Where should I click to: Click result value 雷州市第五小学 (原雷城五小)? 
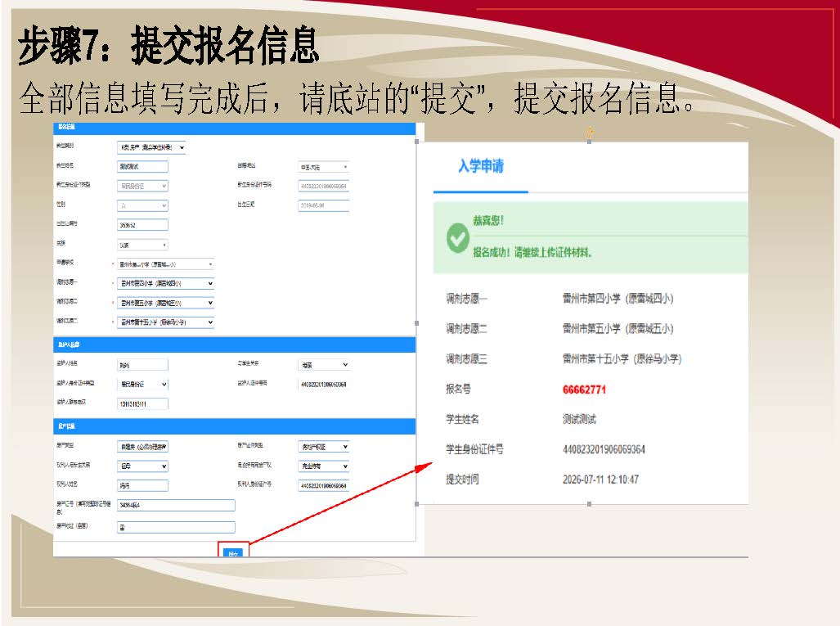618,328
